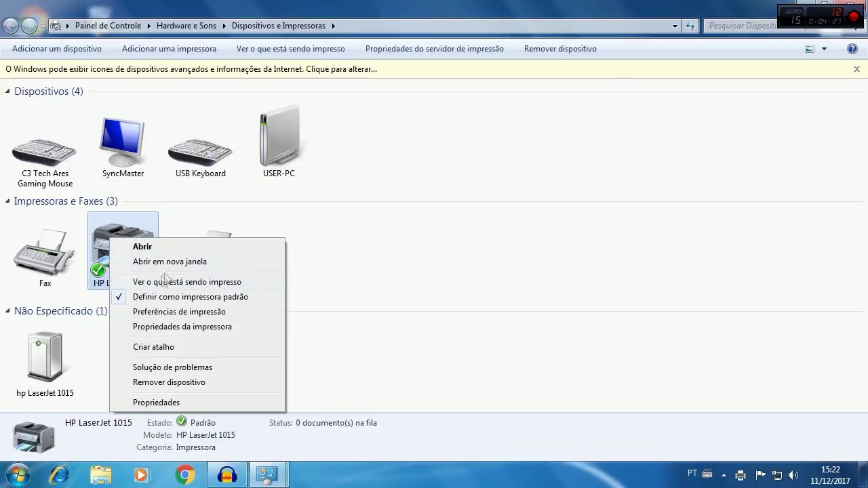Open the help question mark icon

(x=852, y=49)
